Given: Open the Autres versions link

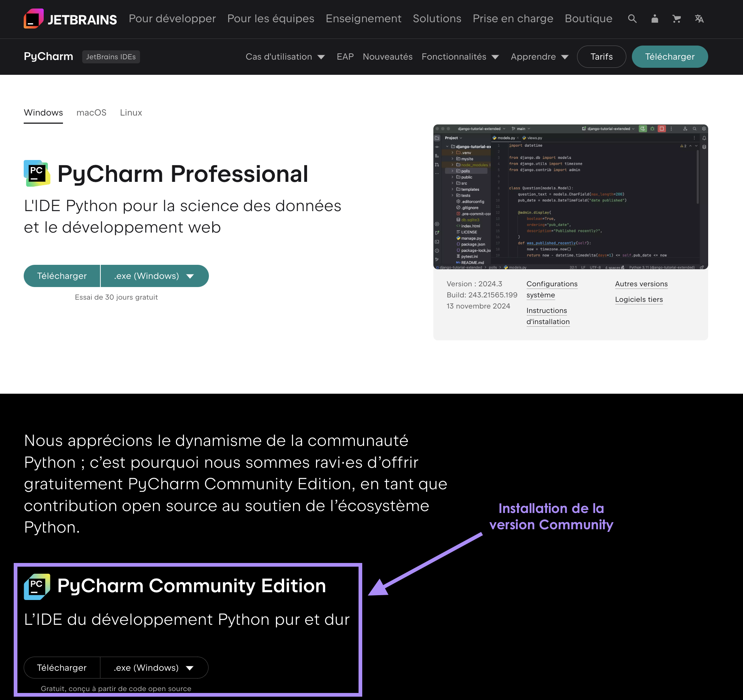Looking at the screenshot, I should (641, 284).
